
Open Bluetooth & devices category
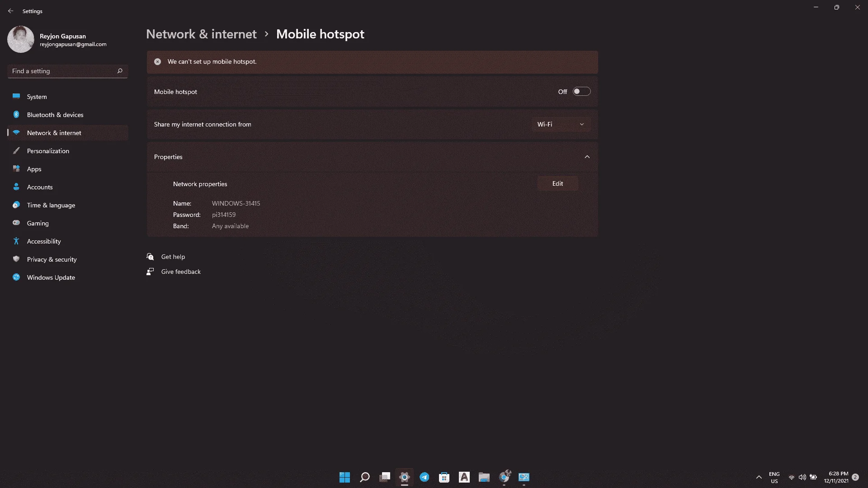68,115
